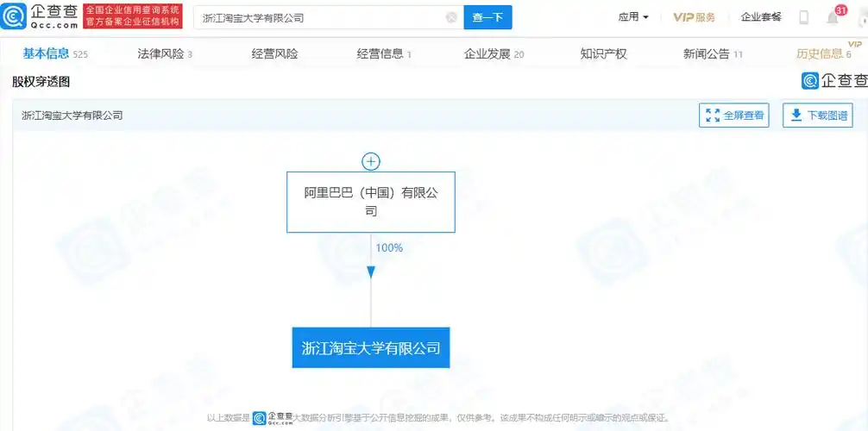Expand shareholders with the plus circle icon

(371, 161)
